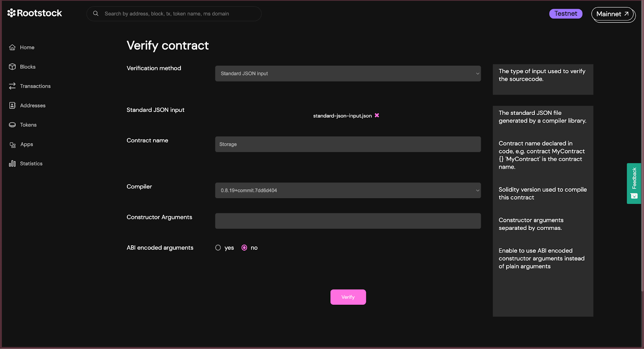Image resolution: width=644 pixels, height=349 pixels.
Task: Click the Tokens coin icon
Action: tap(12, 125)
